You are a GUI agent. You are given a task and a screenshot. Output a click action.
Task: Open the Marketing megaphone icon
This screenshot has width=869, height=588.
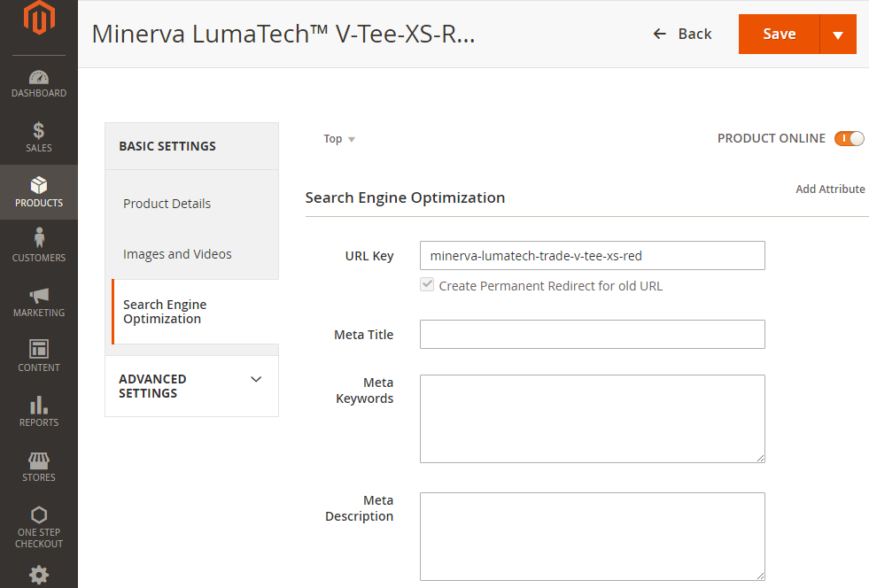pyautogui.click(x=38, y=296)
